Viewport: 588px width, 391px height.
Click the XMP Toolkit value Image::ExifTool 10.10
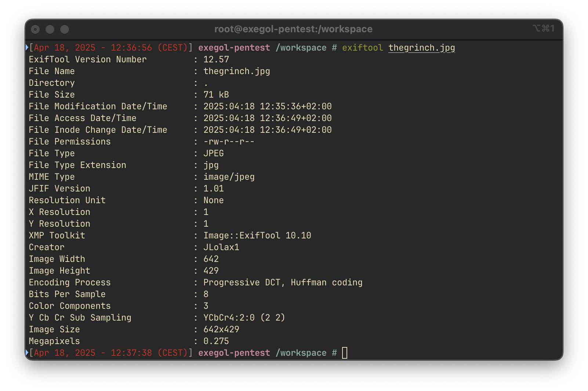[x=257, y=235]
